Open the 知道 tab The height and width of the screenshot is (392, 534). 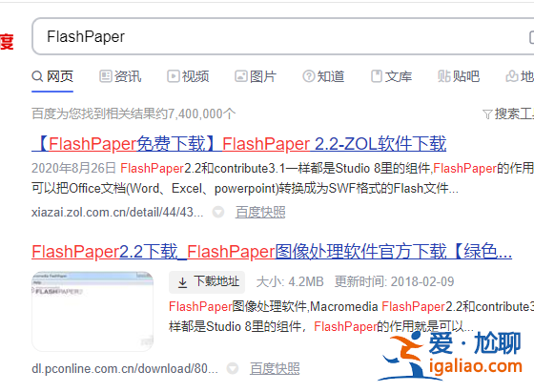pos(323,76)
